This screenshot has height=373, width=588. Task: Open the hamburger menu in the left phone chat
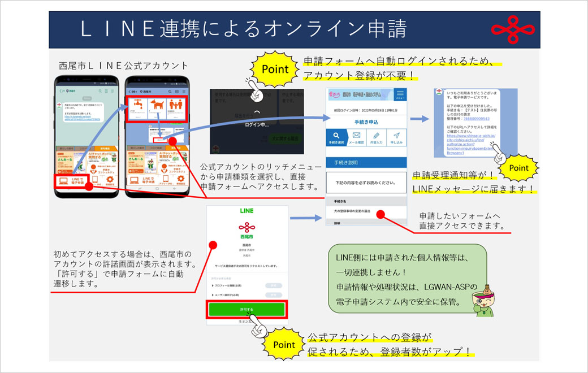(x=112, y=91)
